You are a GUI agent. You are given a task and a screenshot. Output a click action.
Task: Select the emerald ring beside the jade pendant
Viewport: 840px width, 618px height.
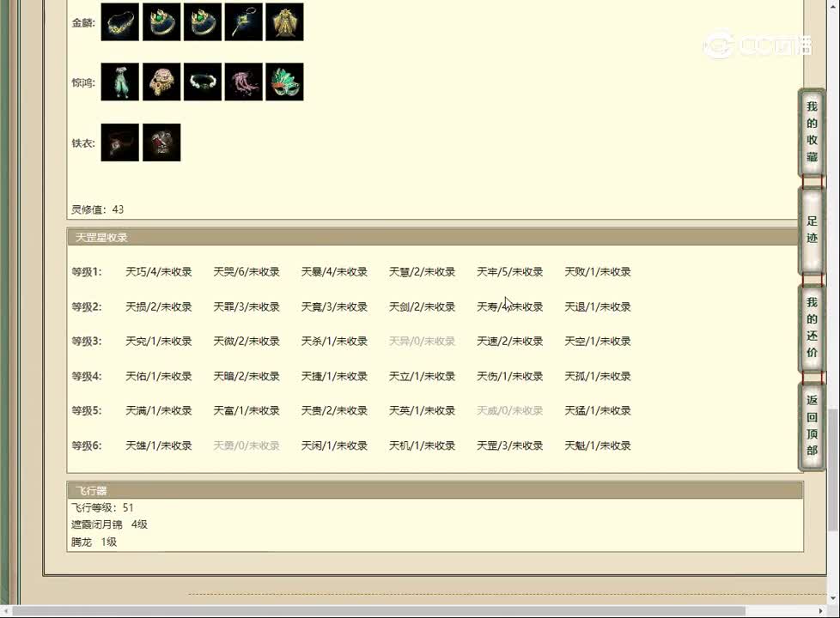(203, 22)
